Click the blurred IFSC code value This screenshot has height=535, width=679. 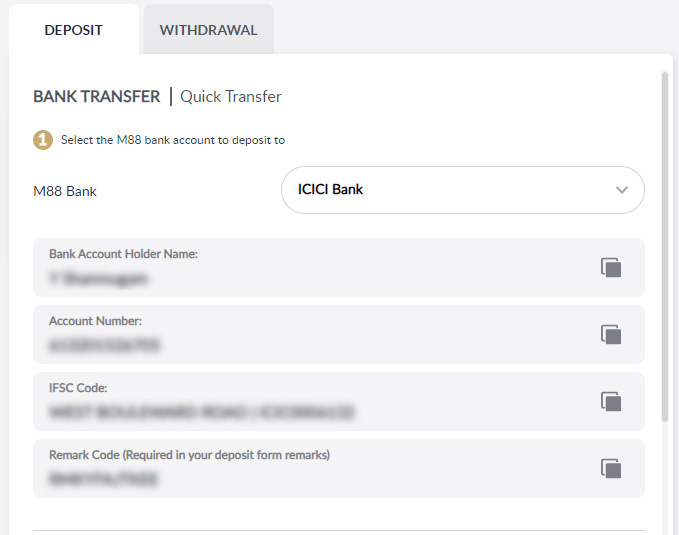202,412
